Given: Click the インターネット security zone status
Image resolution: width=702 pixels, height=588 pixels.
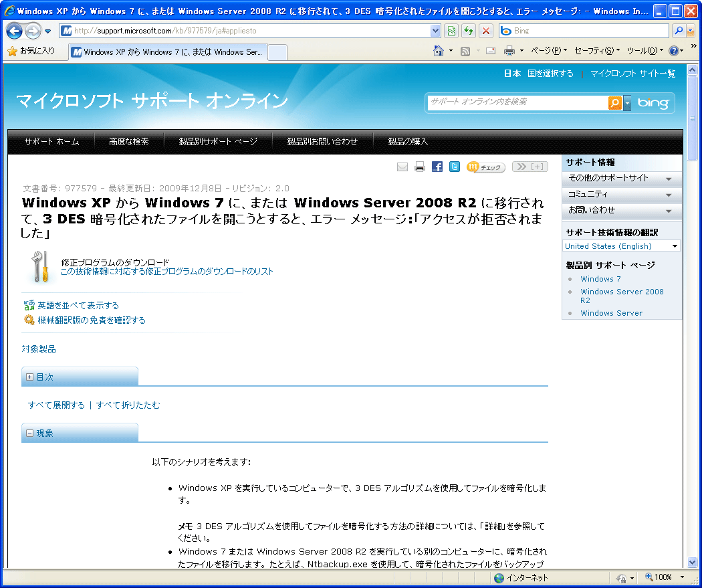Looking at the screenshot, I should click(521, 578).
